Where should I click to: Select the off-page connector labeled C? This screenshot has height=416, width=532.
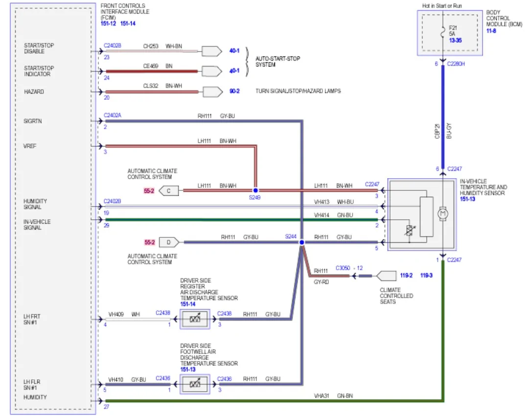[x=169, y=191]
